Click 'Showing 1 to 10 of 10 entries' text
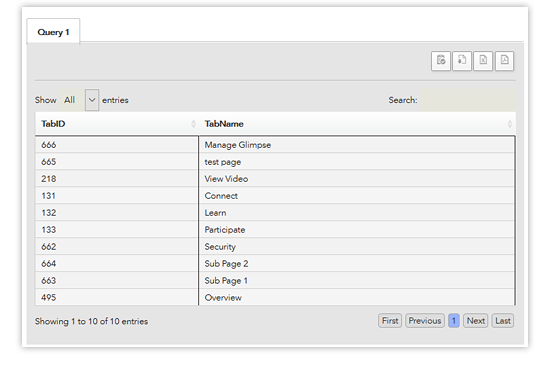This screenshot has width=550, height=380. point(91,321)
